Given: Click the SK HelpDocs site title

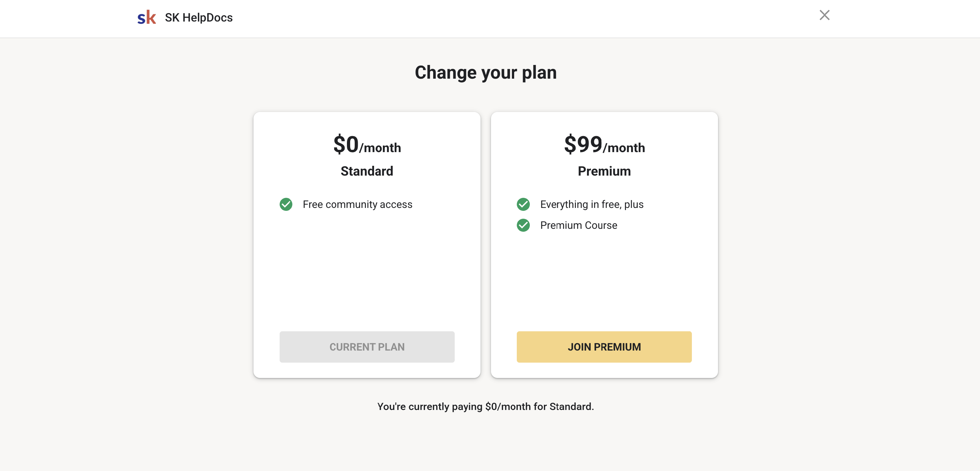Looking at the screenshot, I should [x=199, y=18].
